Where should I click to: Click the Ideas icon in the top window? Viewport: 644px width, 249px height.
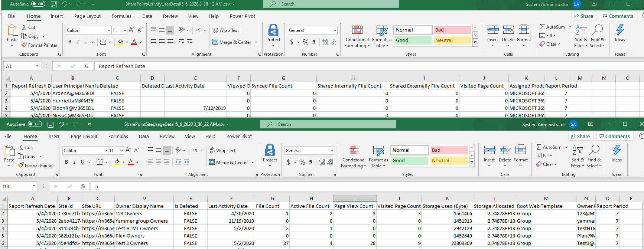(x=620, y=30)
